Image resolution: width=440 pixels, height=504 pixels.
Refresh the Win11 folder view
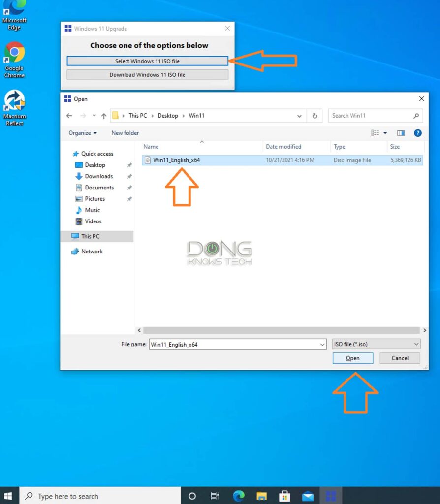pos(314,116)
